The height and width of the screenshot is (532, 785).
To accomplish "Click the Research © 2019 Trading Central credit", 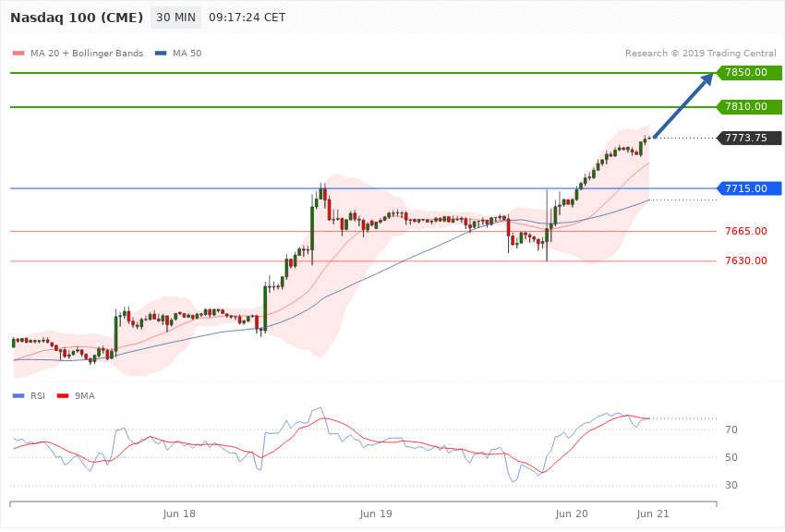I will click(x=700, y=53).
